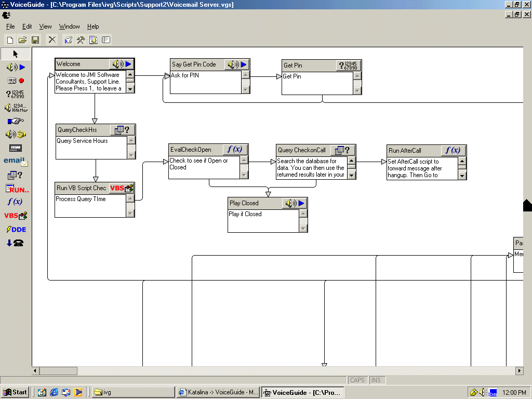532x399 pixels.
Task: Select the pager module tool
Action: 16,148
